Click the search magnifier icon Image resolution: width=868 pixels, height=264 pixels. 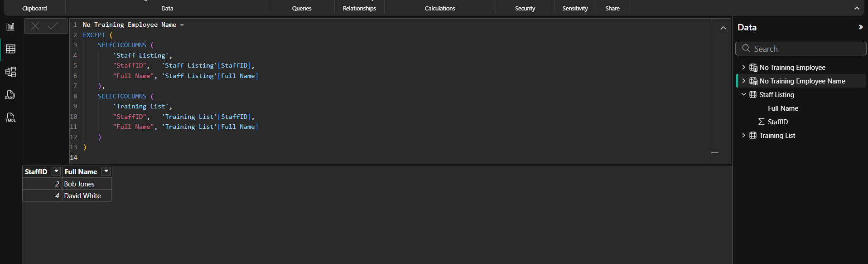[x=746, y=48]
